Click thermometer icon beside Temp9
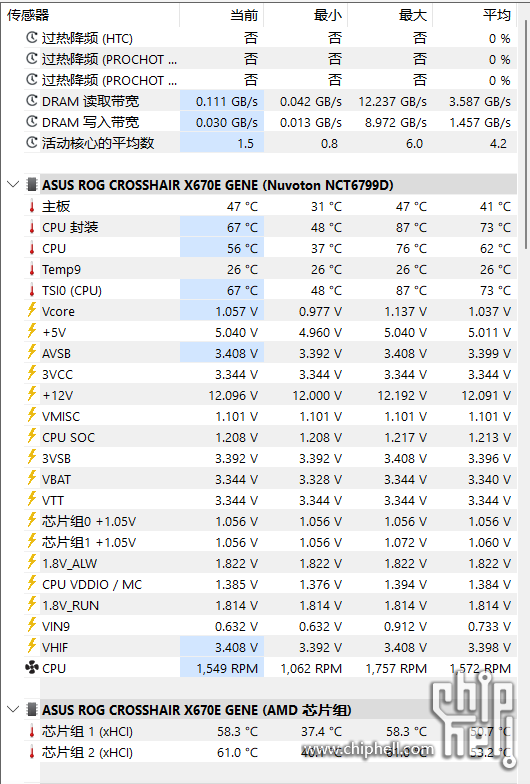The height and width of the screenshot is (784, 530). click(32, 269)
